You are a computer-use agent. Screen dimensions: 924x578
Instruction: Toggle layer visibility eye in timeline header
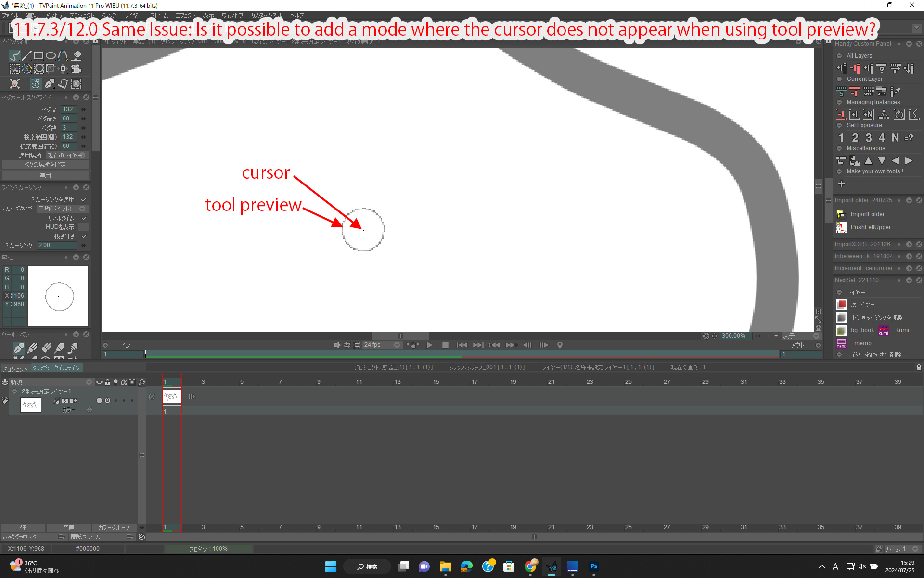pos(99,382)
